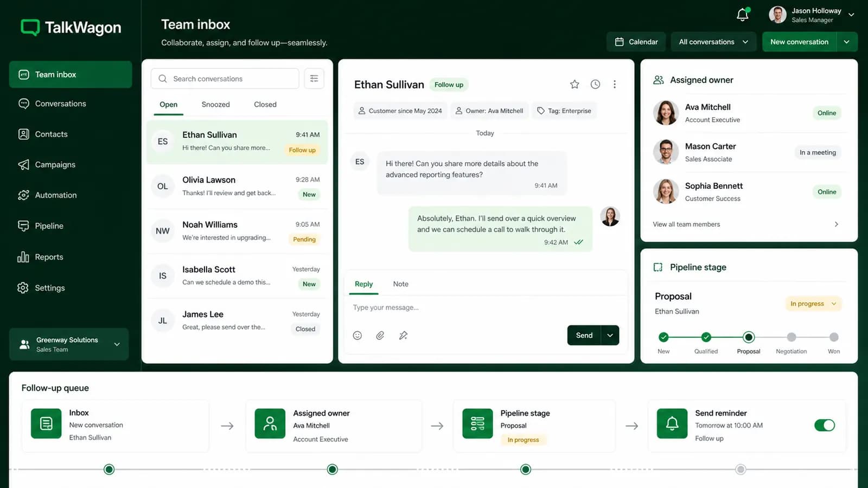Screen dimensions: 868x488
Task: Star the Ethan Sullivan conversation
Action: coord(575,84)
